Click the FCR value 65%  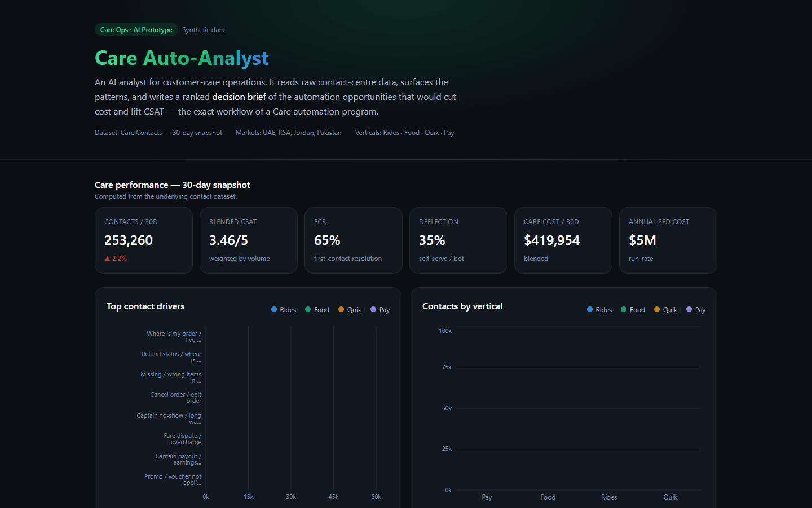pos(327,240)
